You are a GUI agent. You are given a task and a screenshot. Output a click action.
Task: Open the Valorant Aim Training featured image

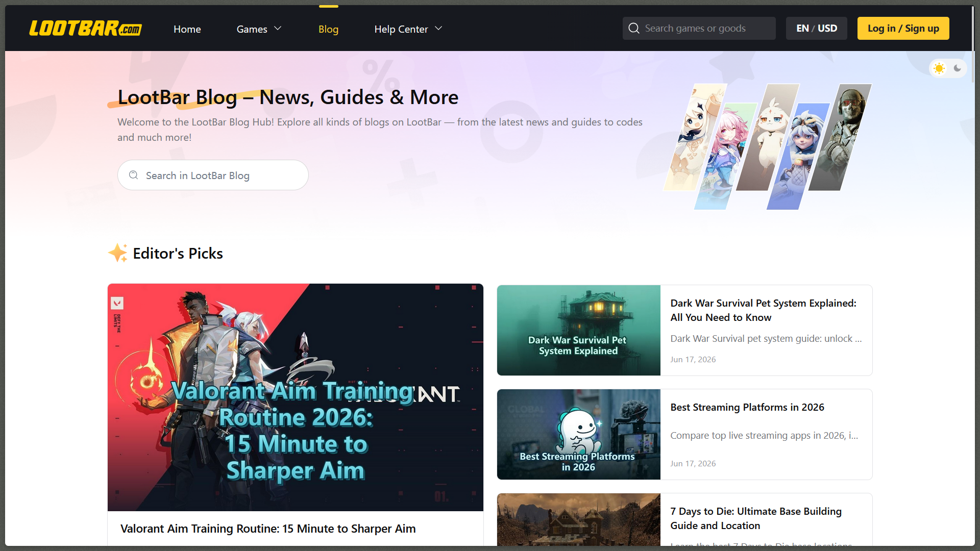(296, 397)
